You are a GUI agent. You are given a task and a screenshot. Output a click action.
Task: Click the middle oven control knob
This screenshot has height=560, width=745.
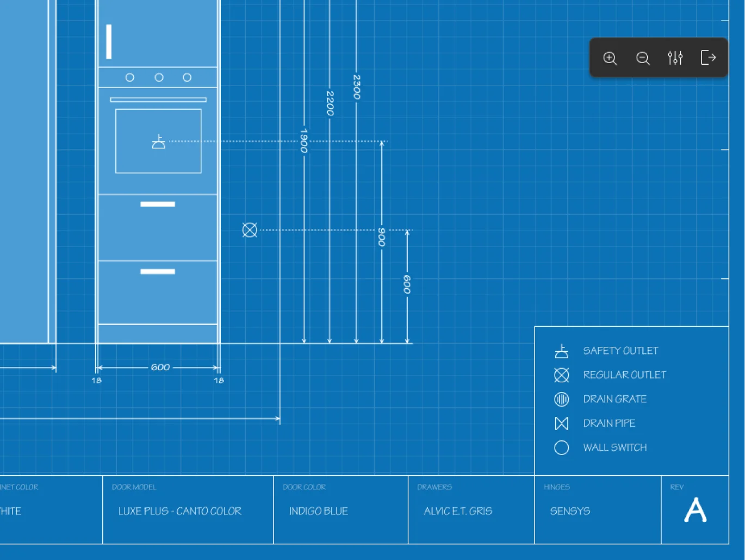pyautogui.click(x=159, y=78)
